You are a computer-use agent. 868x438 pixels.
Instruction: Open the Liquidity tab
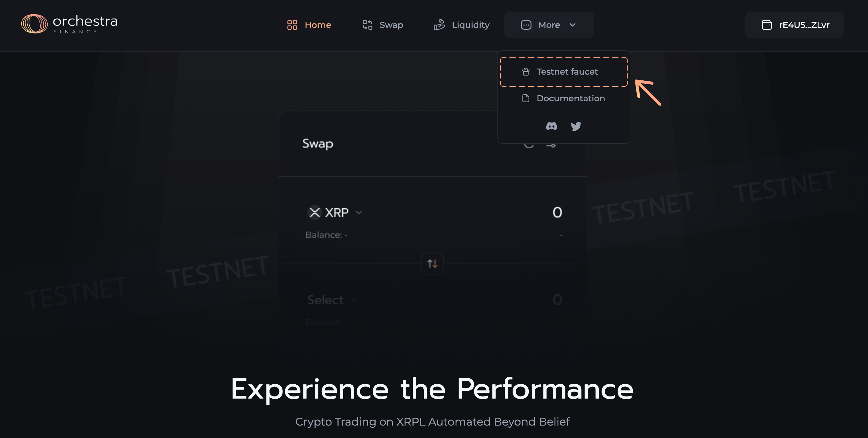coord(461,25)
